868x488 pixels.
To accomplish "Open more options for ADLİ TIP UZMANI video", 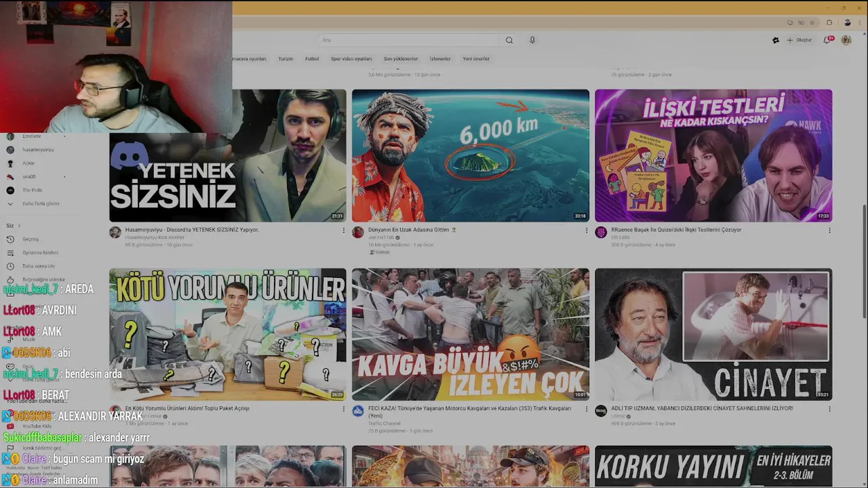I will tap(829, 409).
